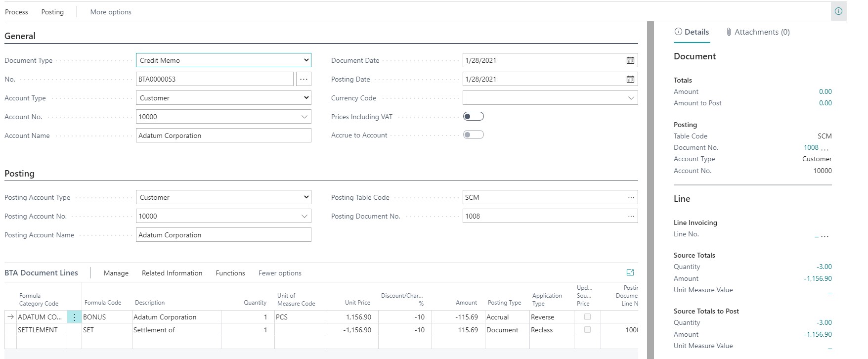Click Amount to Post 0.00 link
Screen dimensions: 868x359
tap(825, 103)
